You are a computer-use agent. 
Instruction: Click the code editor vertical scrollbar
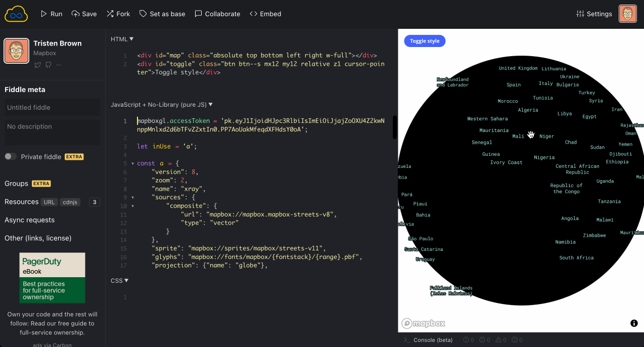pos(395,127)
